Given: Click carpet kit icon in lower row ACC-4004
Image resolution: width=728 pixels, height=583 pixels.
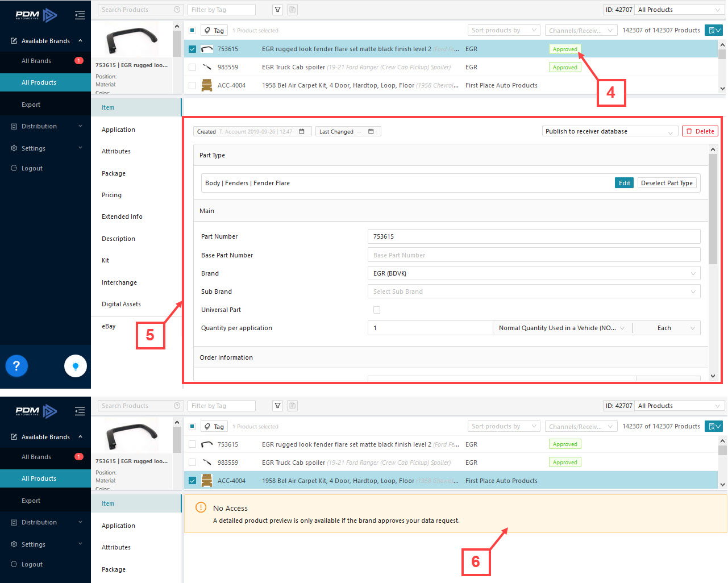Looking at the screenshot, I should [207, 481].
